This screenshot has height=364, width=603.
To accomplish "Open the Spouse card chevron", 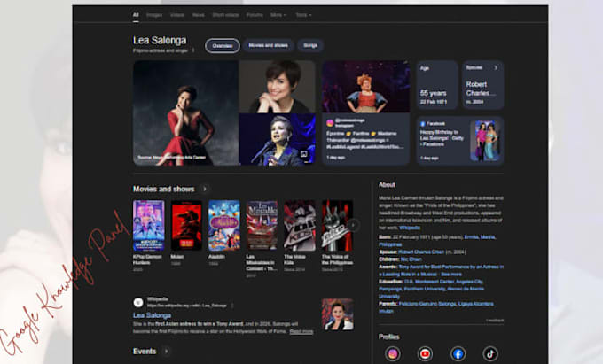I will pos(496,67).
